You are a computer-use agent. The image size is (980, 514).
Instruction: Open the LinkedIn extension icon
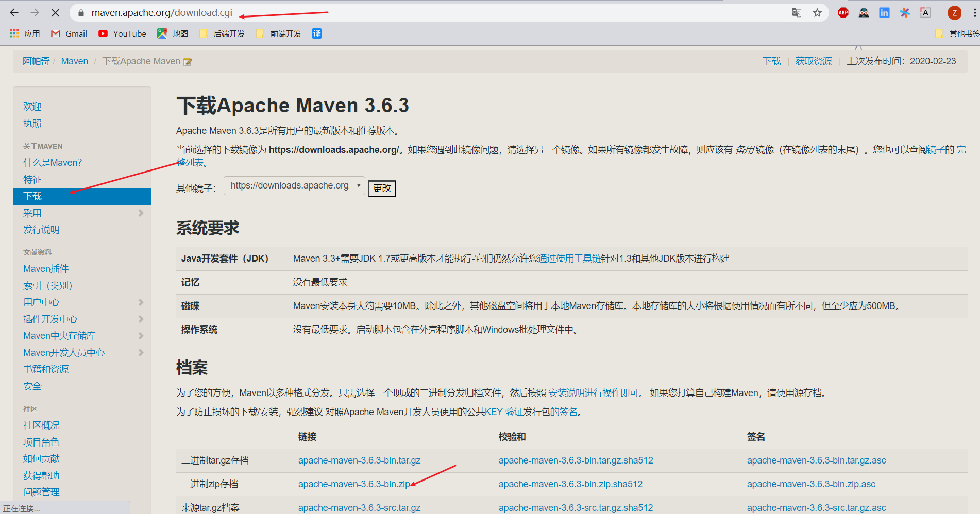(x=884, y=13)
